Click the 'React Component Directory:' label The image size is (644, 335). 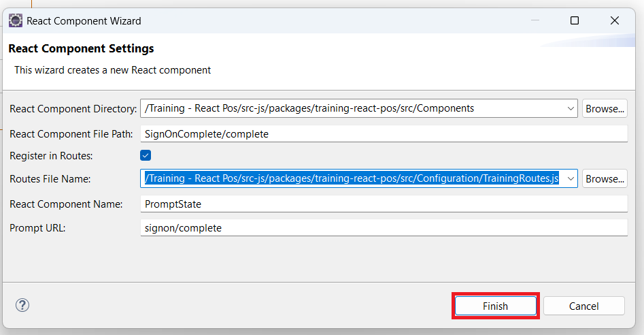click(x=73, y=109)
